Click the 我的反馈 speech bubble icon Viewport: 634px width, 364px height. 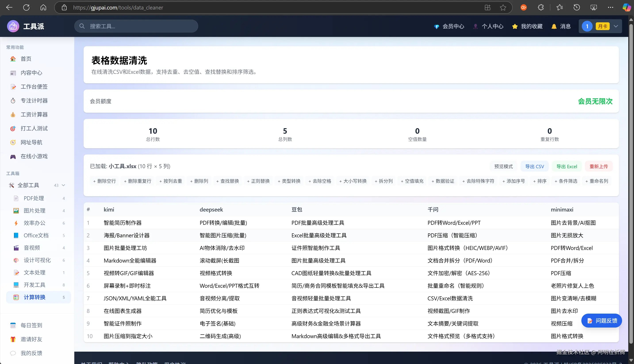13,353
